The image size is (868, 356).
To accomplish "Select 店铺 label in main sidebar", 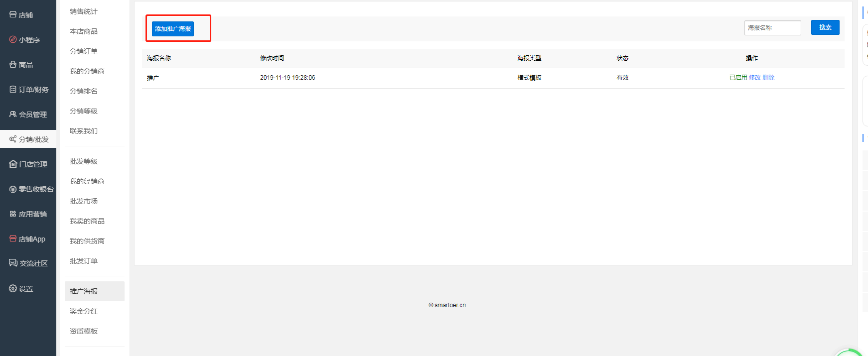I will pyautogui.click(x=26, y=15).
